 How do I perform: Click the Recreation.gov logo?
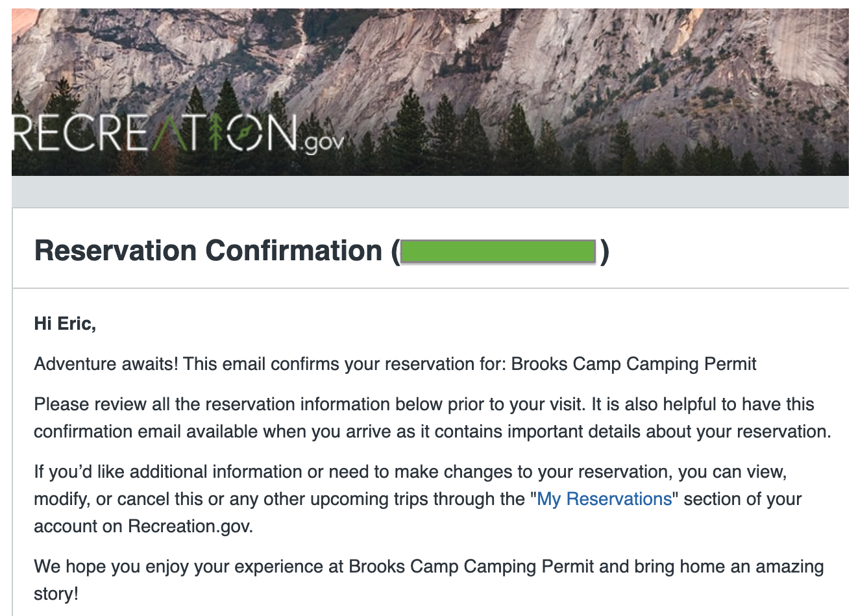(156, 134)
